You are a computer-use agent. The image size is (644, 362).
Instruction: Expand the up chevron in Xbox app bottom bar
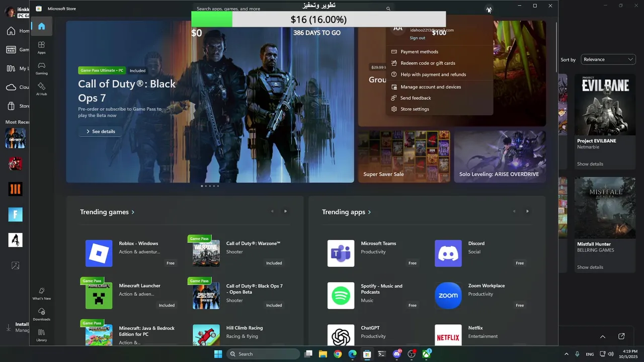click(x=602, y=336)
